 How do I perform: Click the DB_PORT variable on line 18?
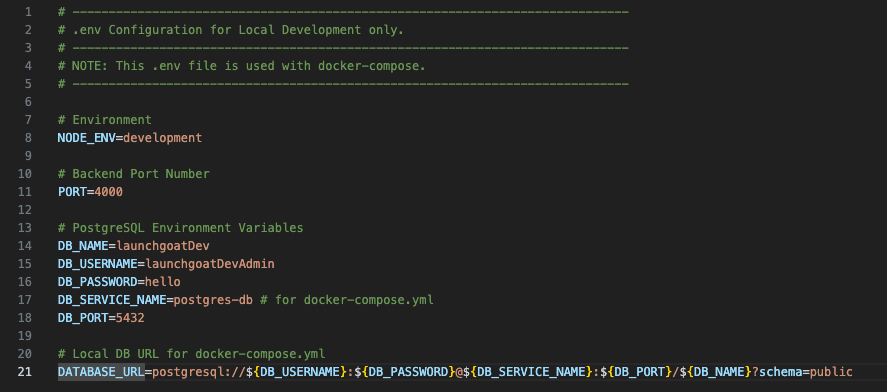[83, 318]
